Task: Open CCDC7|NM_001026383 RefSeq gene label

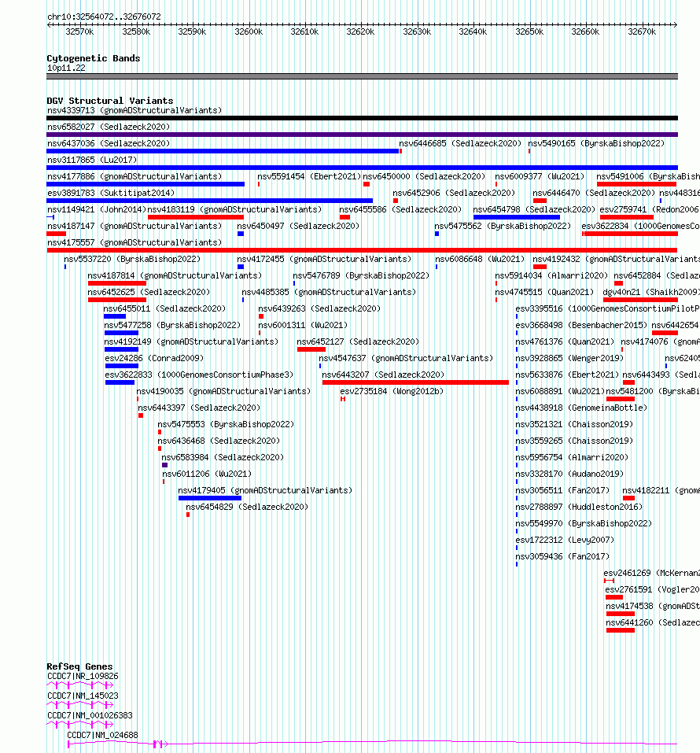Action: tap(90, 715)
